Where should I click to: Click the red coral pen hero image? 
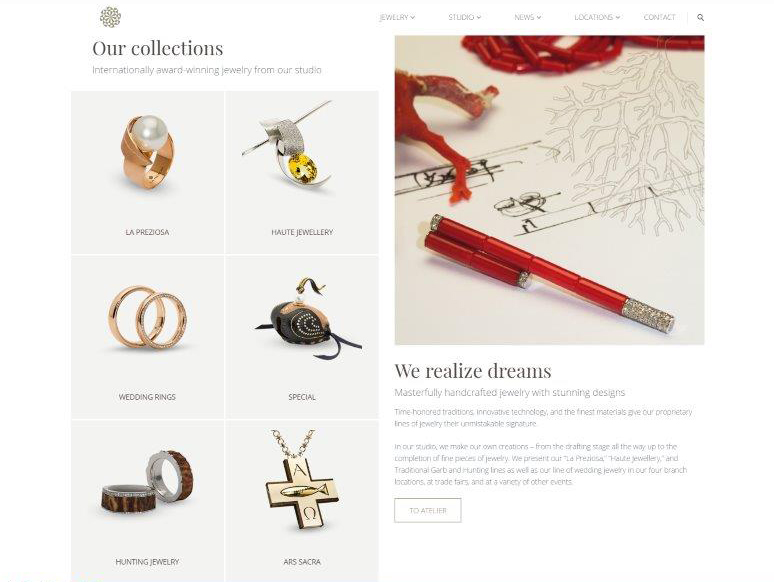click(549, 190)
